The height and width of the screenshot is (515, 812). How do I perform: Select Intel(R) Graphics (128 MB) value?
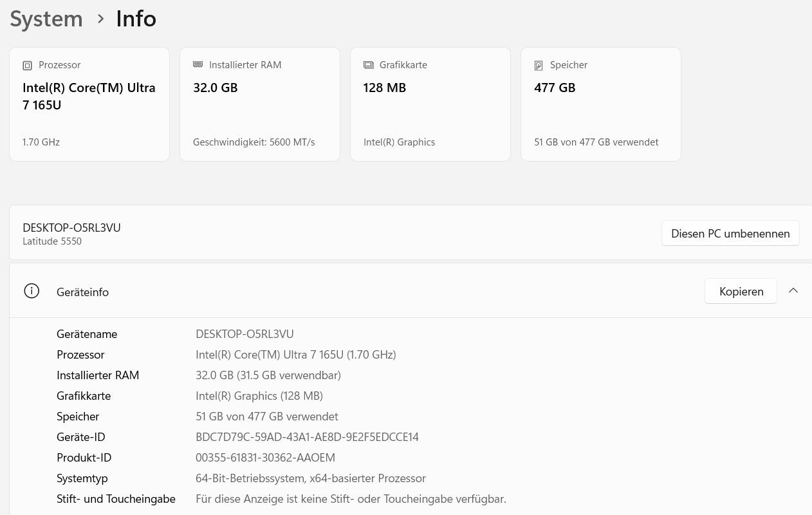[x=259, y=396]
